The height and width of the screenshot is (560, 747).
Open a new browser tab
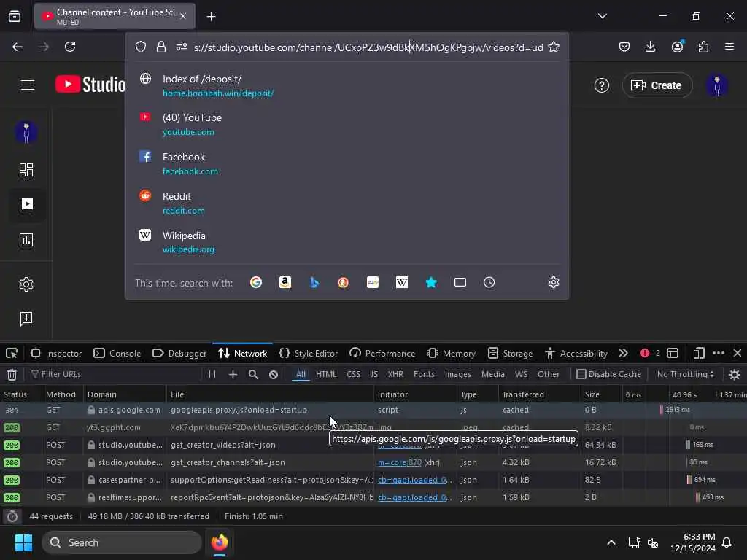pyautogui.click(x=211, y=17)
